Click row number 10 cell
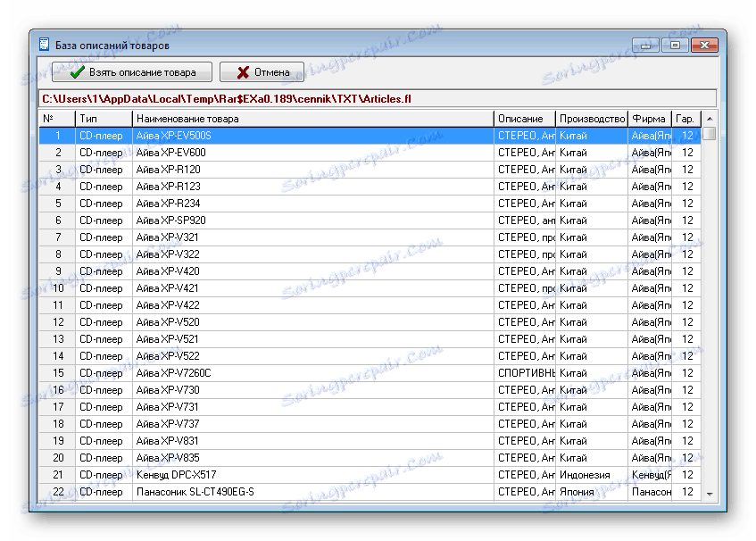The height and width of the screenshot is (541, 756). pos(57,288)
